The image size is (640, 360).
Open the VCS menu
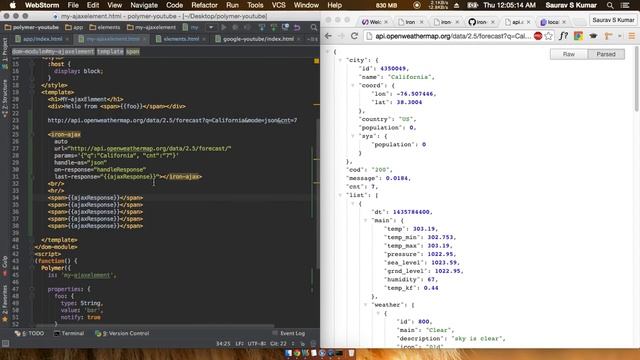[x=278, y=5]
